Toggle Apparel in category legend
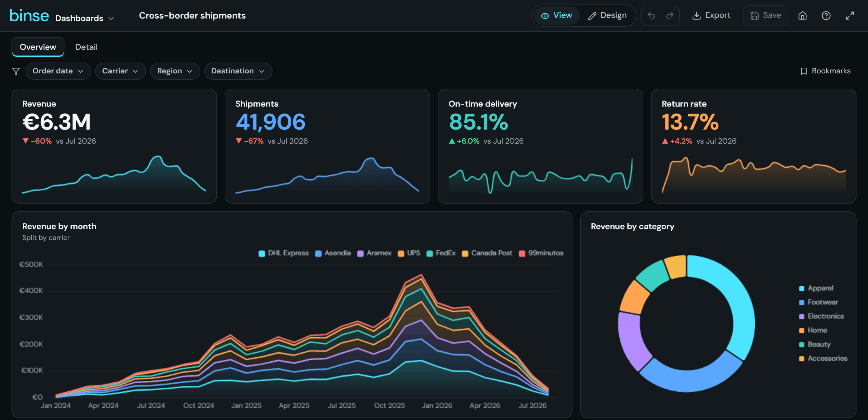 816,288
